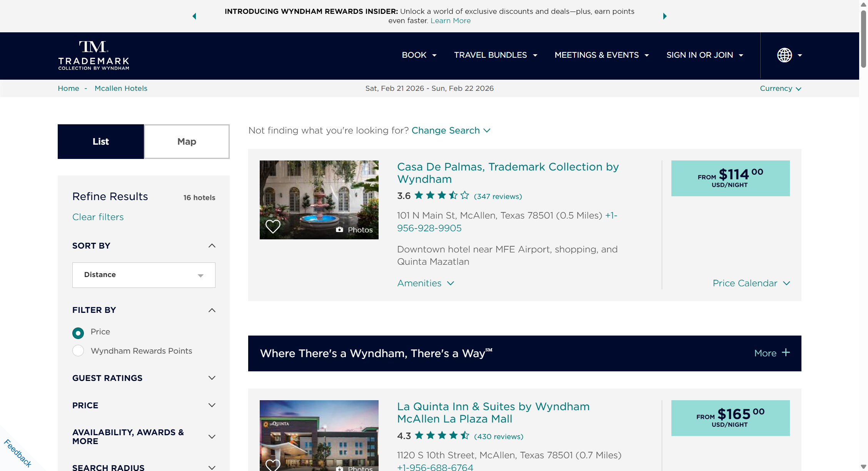
Task: Collapse the Sort By section
Action: [x=212, y=246]
